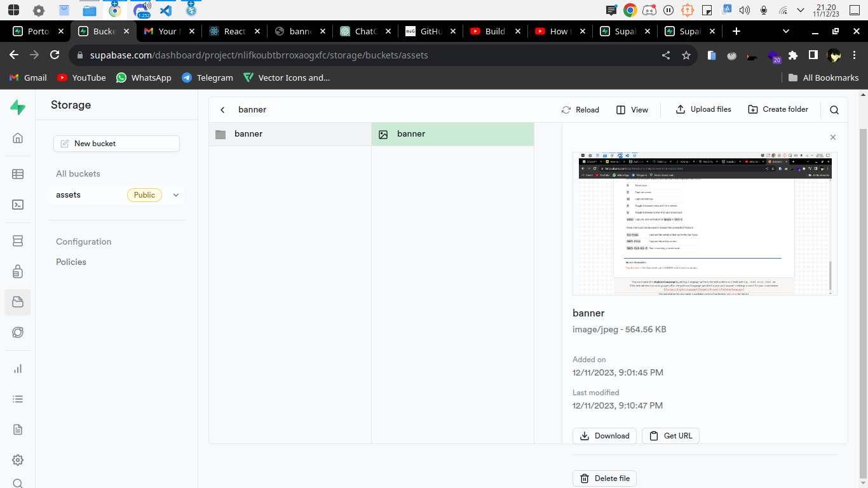Switch to the Gmail 'Your' browser tab
This screenshot has width=868, height=488.
click(x=168, y=31)
